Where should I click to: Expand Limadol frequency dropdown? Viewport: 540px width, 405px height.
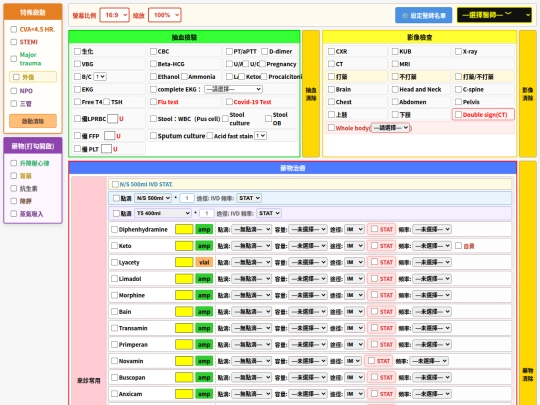point(432,279)
